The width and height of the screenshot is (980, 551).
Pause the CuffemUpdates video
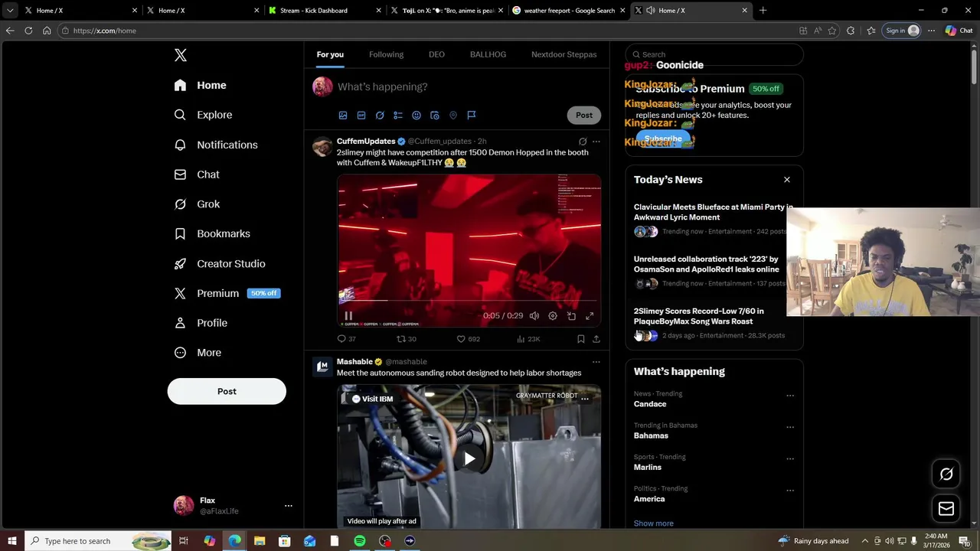[x=348, y=316]
